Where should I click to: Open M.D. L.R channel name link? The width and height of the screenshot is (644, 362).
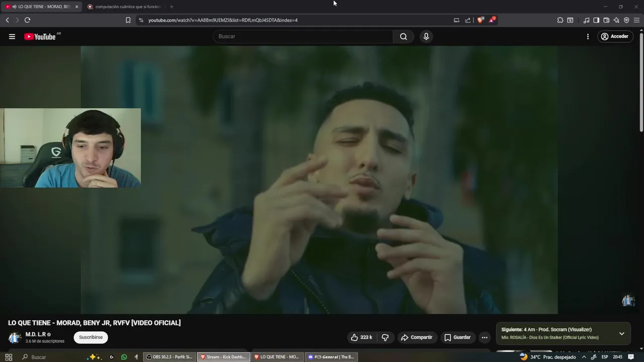pos(35,334)
